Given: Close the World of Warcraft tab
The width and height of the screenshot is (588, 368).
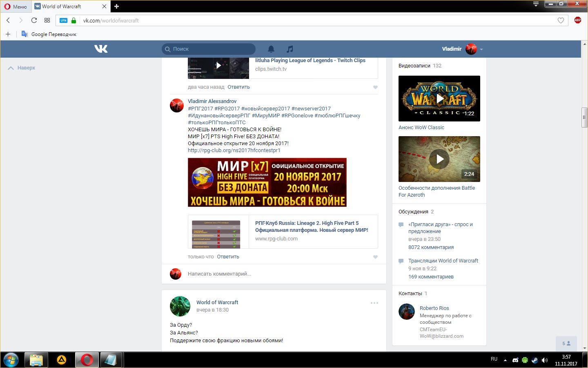Looking at the screenshot, I should (x=104, y=7).
